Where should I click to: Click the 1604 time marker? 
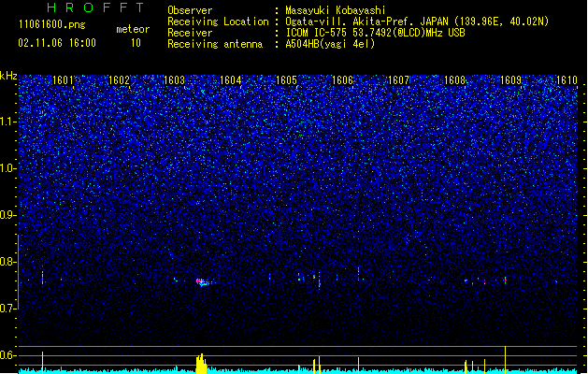click(230, 80)
